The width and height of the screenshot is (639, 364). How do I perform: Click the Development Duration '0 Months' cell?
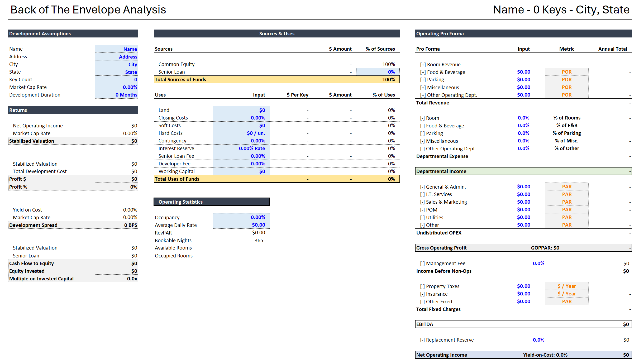pyautogui.click(x=116, y=95)
